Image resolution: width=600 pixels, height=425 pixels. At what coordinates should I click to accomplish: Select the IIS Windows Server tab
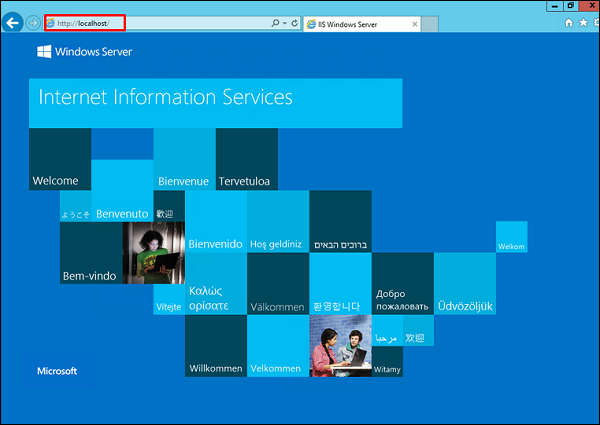350,22
